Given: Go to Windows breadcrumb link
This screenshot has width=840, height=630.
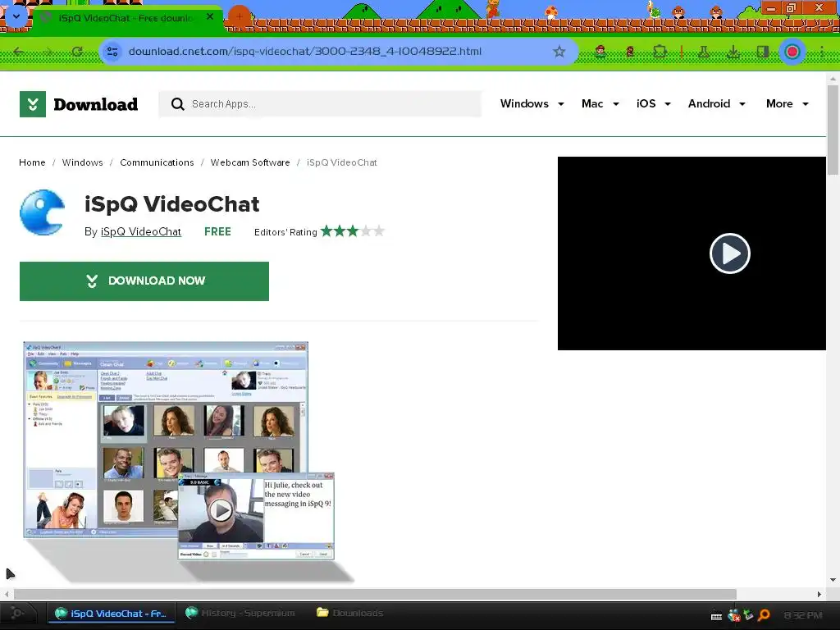Looking at the screenshot, I should [x=83, y=162].
